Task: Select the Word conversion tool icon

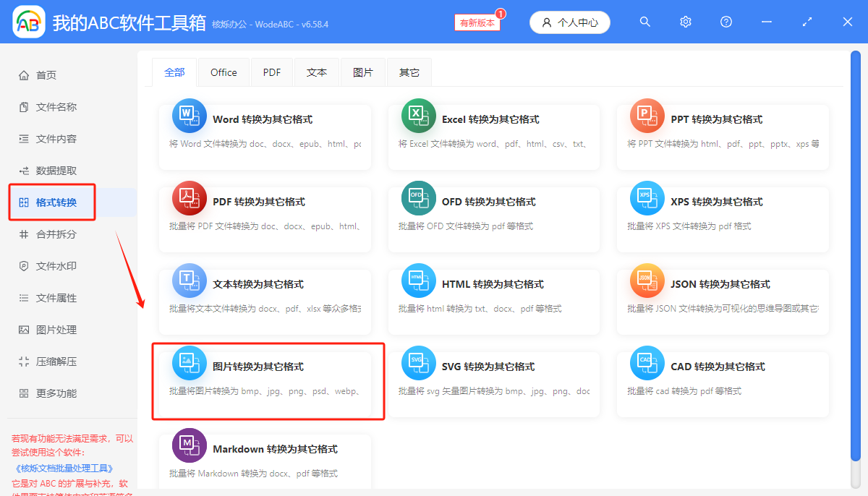Action: point(189,115)
